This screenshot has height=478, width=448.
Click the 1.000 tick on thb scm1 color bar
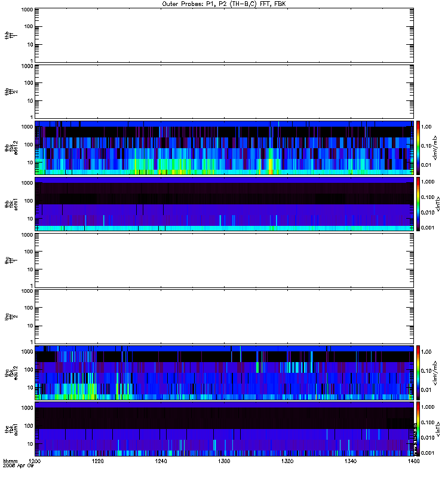tap(428, 182)
